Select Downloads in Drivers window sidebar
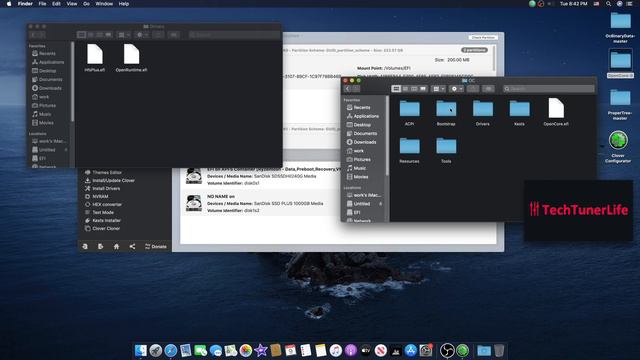This screenshot has height=360, width=640. point(50,88)
